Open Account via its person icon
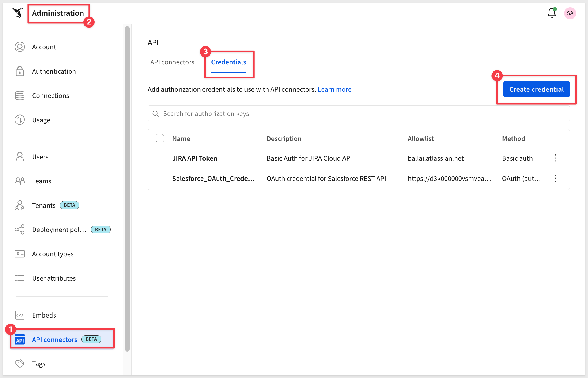This screenshot has width=588, height=378. [20, 47]
